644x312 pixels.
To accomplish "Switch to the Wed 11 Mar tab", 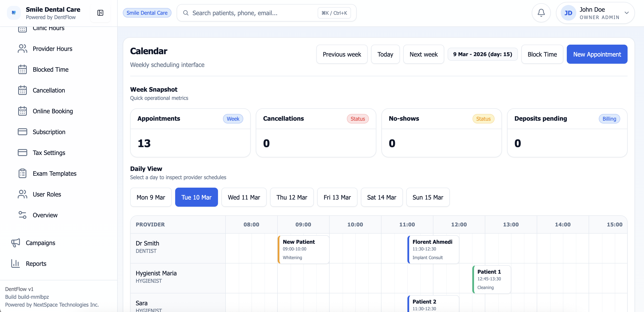I will [x=244, y=197].
